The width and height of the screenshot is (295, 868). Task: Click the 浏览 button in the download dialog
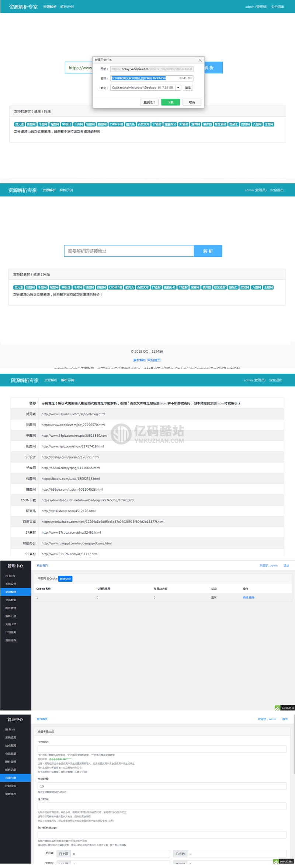click(188, 88)
